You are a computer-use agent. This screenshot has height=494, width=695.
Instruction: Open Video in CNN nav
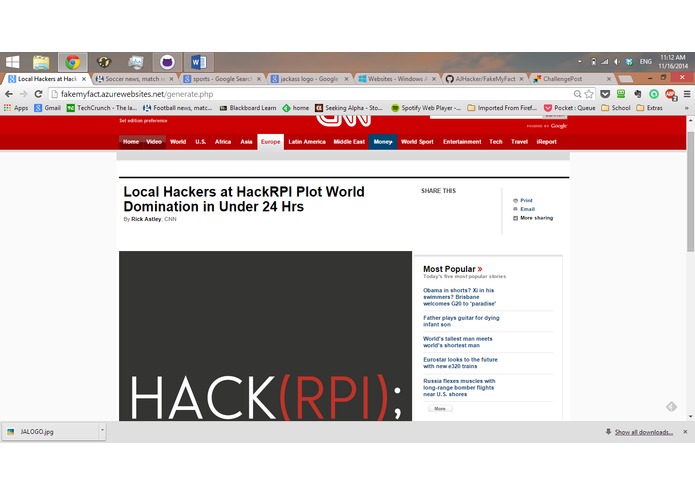[x=154, y=142]
